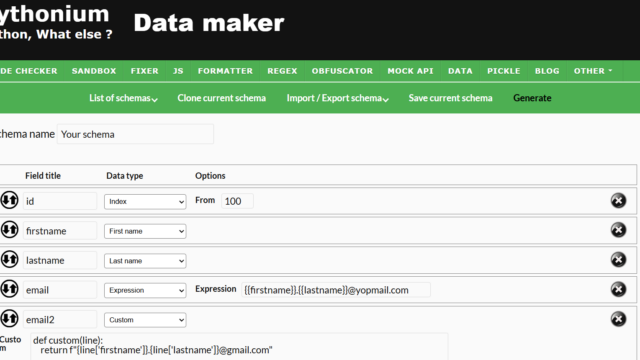Delete the email2 field row
This screenshot has width=640, height=360.
click(x=618, y=319)
